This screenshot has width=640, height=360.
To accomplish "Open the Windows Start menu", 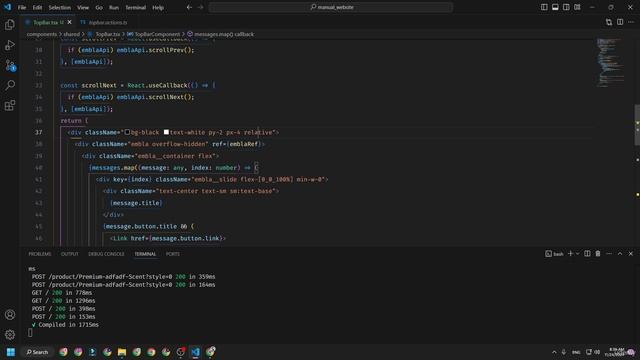I will tap(11, 352).
